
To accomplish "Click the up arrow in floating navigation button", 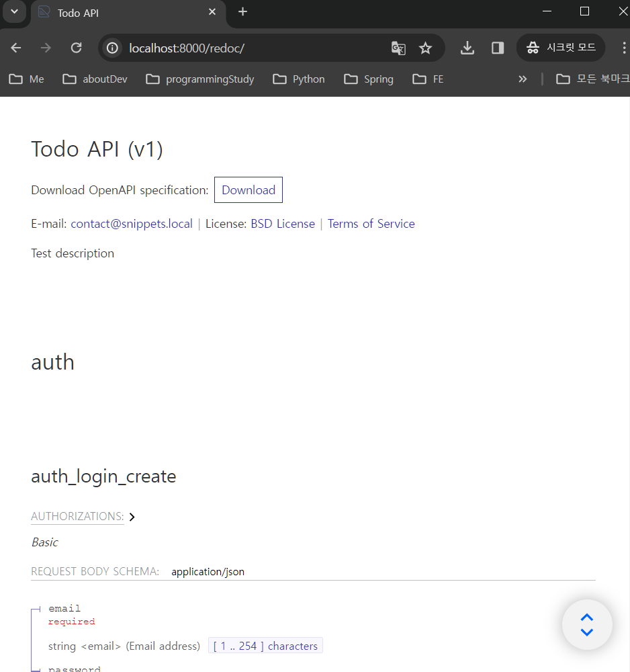I will [587, 617].
